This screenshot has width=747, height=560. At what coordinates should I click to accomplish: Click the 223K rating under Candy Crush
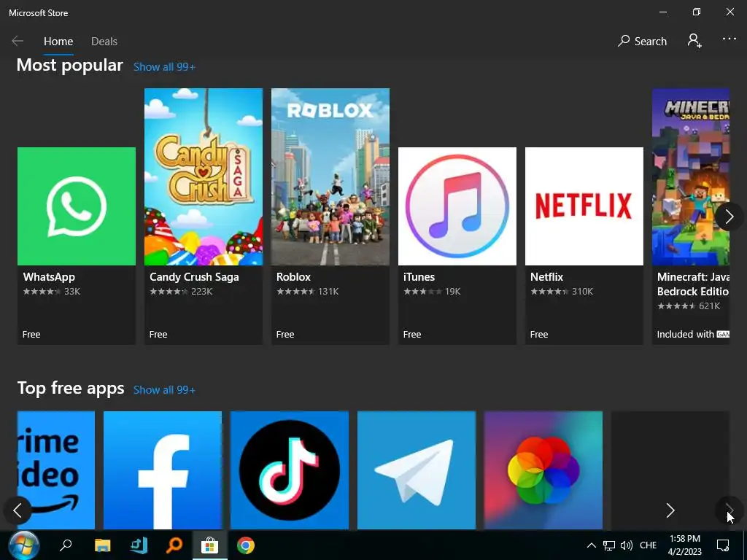coord(202,292)
